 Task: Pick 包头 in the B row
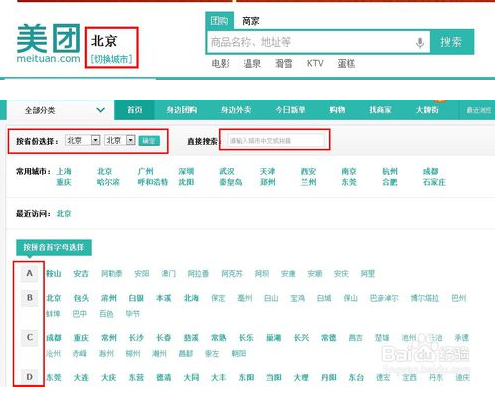coord(81,298)
